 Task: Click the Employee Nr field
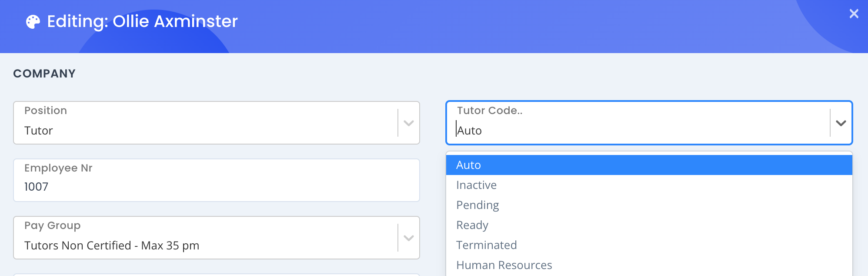[217, 180]
